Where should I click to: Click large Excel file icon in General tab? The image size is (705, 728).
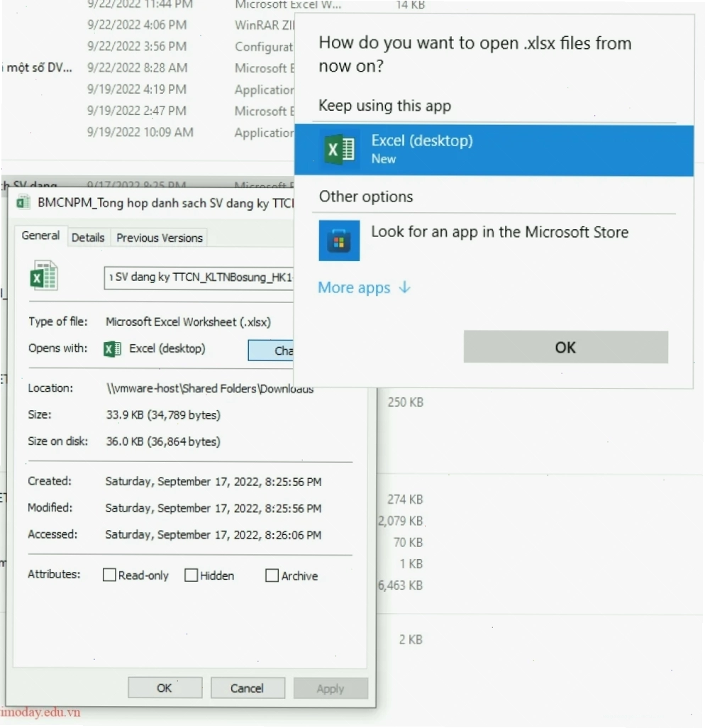[x=44, y=275]
